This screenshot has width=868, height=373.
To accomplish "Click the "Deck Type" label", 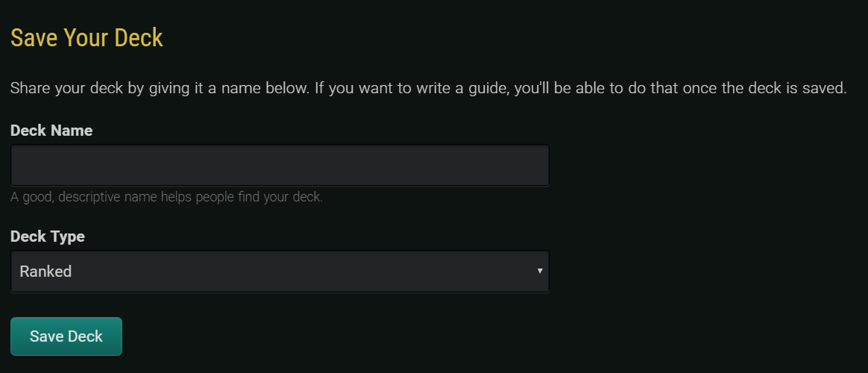I will click(48, 236).
